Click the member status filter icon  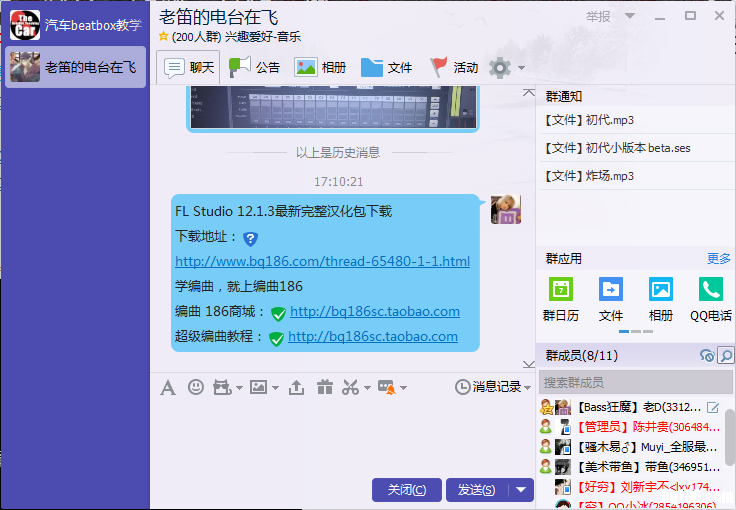coord(707,356)
